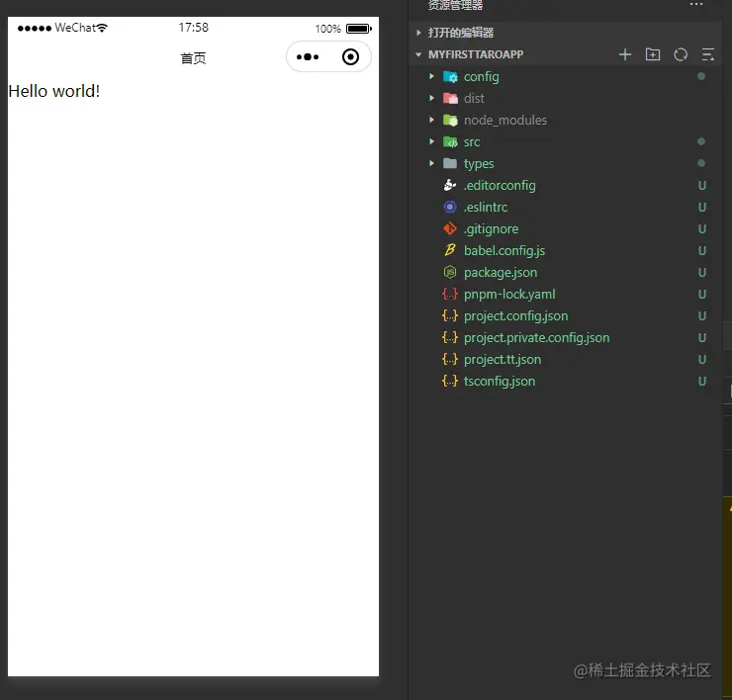Image resolution: width=732 pixels, height=700 pixels.
Task: Click the New Folder icon in explorer header
Action: [x=653, y=54]
